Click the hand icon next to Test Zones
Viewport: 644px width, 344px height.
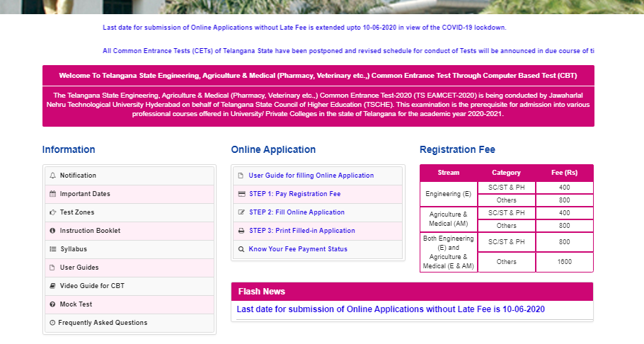(x=52, y=212)
